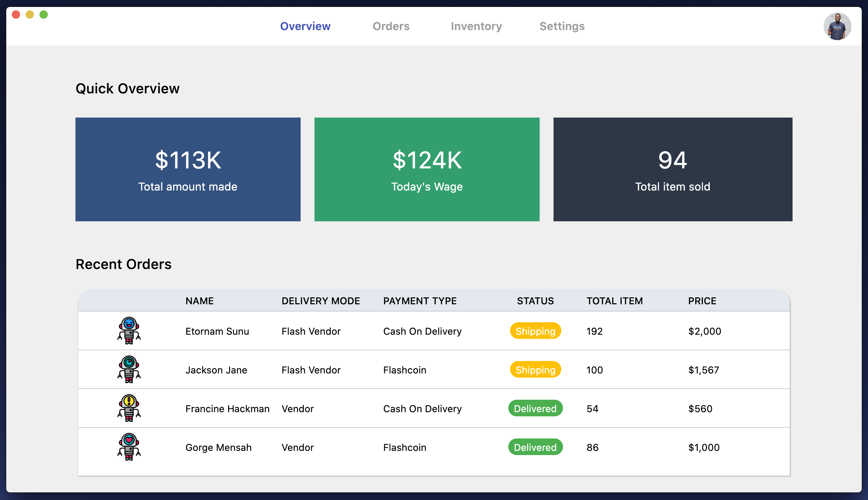Image resolution: width=868 pixels, height=500 pixels.
Task: Open the user profile picture
Action: 837,26
